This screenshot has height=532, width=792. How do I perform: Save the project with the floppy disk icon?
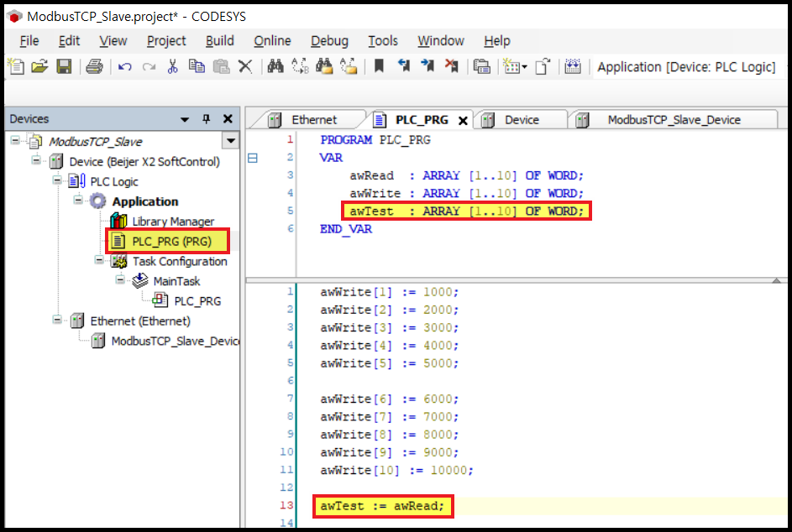(x=64, y=66)
